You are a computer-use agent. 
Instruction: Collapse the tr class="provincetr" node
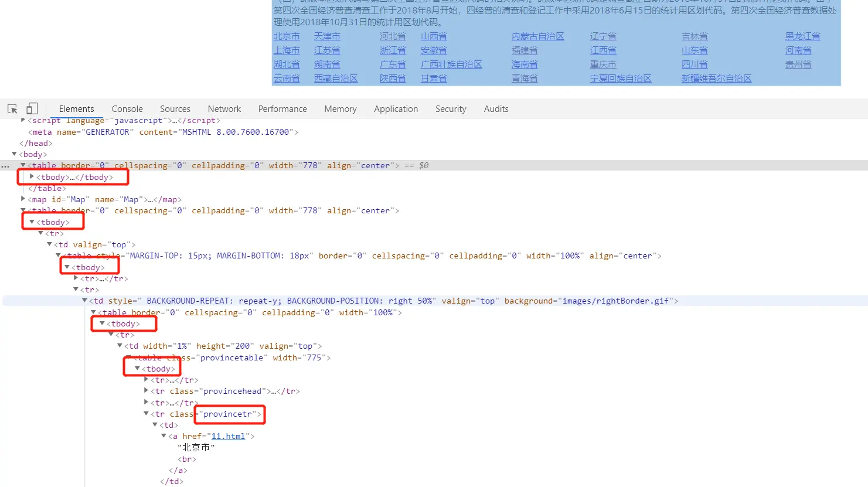(x=146, y=414)
